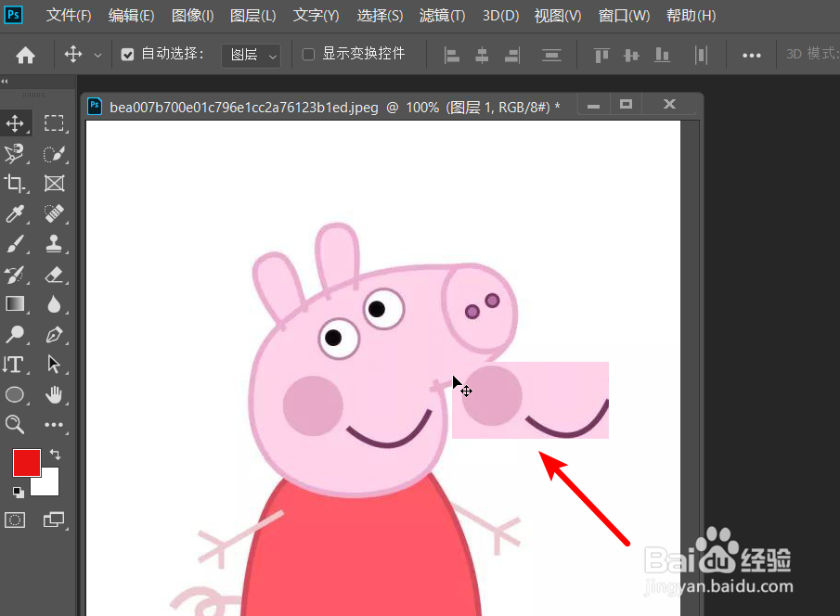Align vertical centers button

pos(631,55)
